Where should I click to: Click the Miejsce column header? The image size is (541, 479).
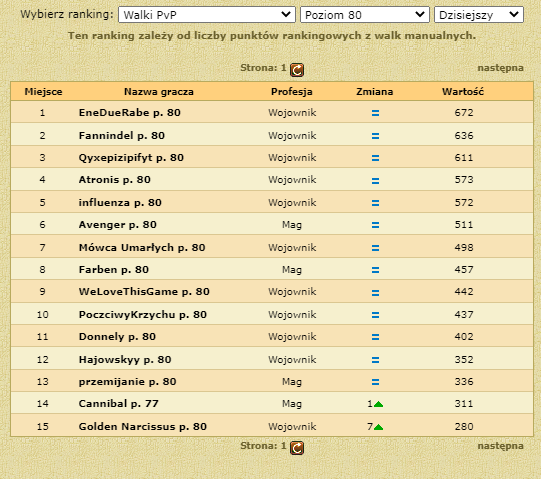43,92
